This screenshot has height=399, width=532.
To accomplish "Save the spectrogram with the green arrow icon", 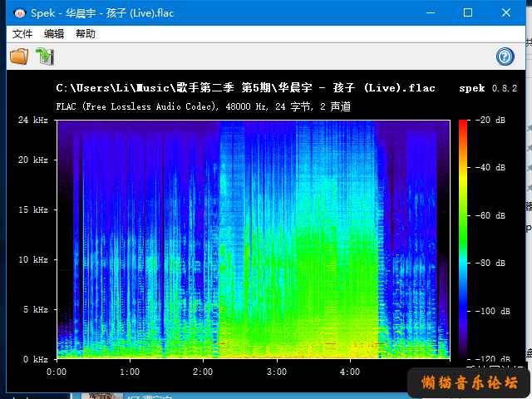I will pos(45,57).
